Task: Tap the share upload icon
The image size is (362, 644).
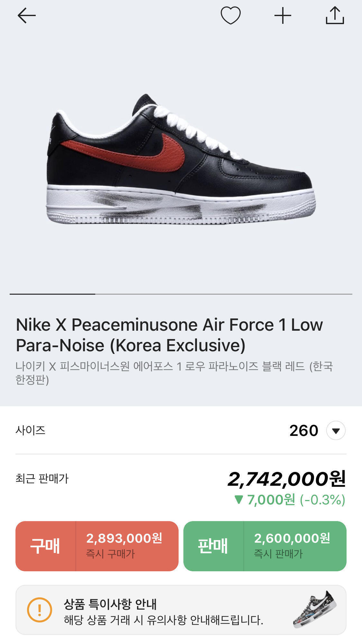Action: click(335, 15)
